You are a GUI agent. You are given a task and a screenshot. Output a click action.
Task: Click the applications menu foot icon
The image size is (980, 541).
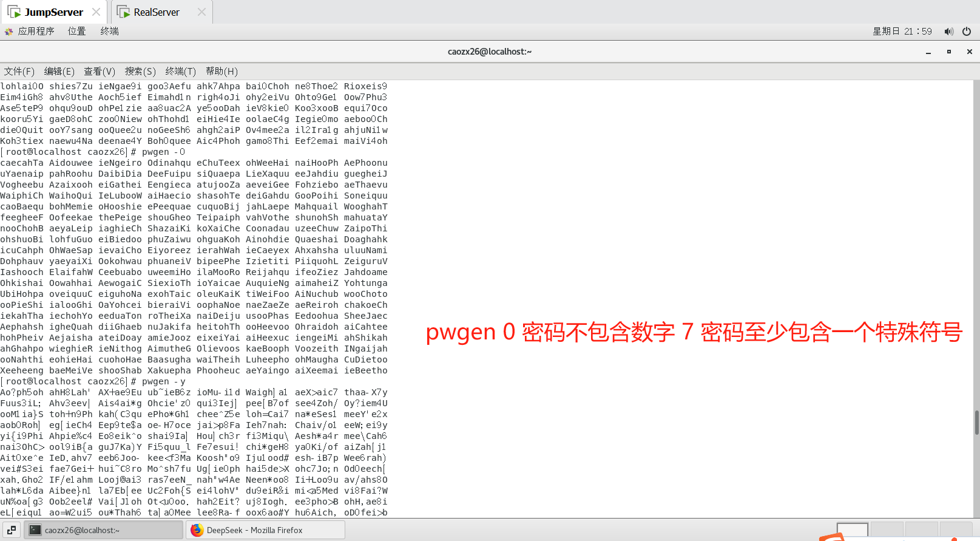pyautogui.click(x=8, y=32)
